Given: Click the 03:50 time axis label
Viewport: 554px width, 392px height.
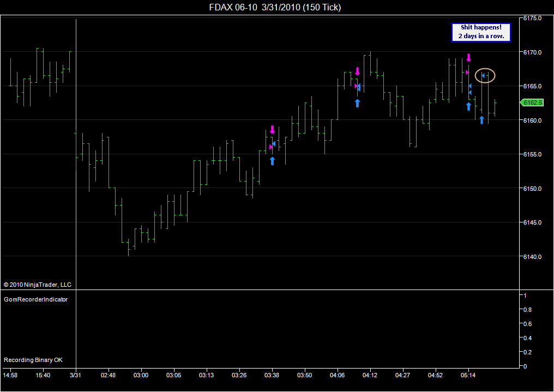Looking at the screenshot, I should 305,375.
